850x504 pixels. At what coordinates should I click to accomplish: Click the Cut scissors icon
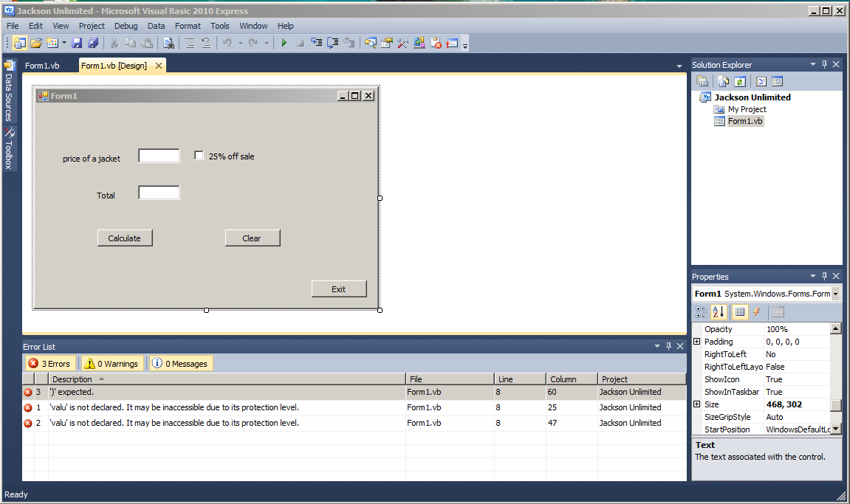click(x=114, y=43)
